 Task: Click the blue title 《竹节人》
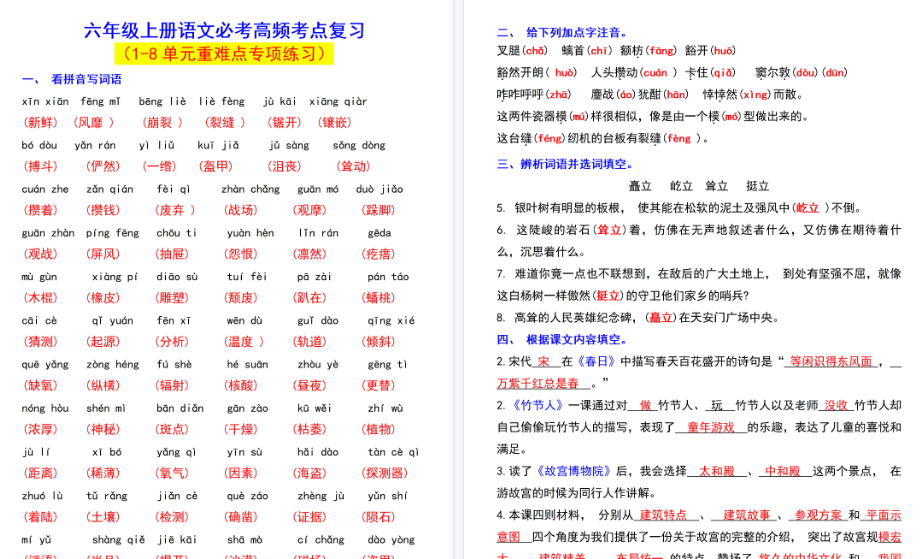coord(537,405)
